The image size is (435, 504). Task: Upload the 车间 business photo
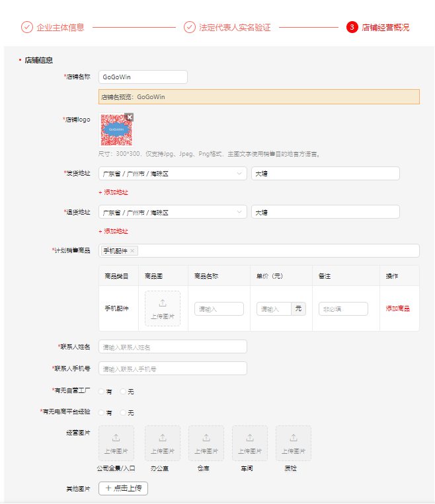coord(250,443)
